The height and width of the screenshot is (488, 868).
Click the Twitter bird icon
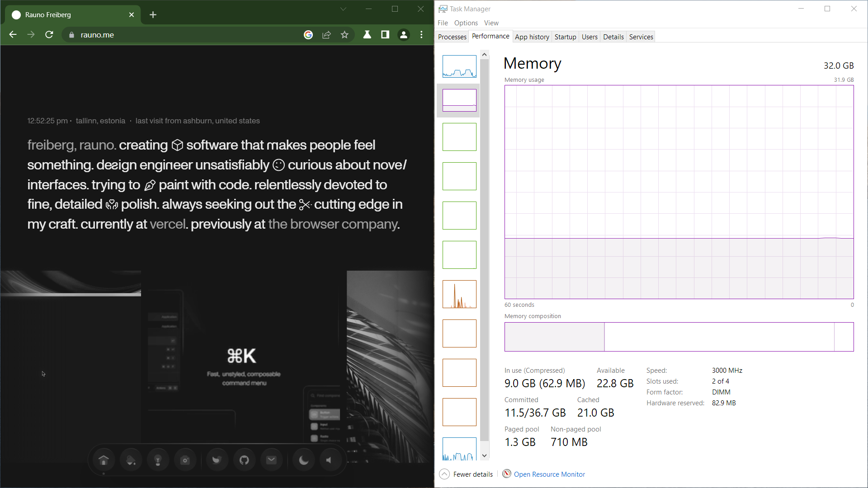[217, 460]
